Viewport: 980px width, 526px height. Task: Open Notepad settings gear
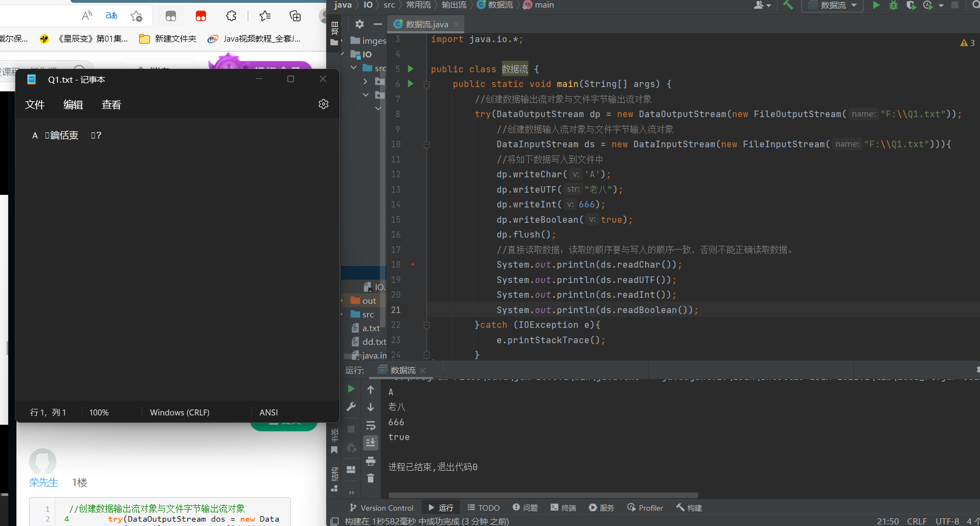click(x=324, y=104)
